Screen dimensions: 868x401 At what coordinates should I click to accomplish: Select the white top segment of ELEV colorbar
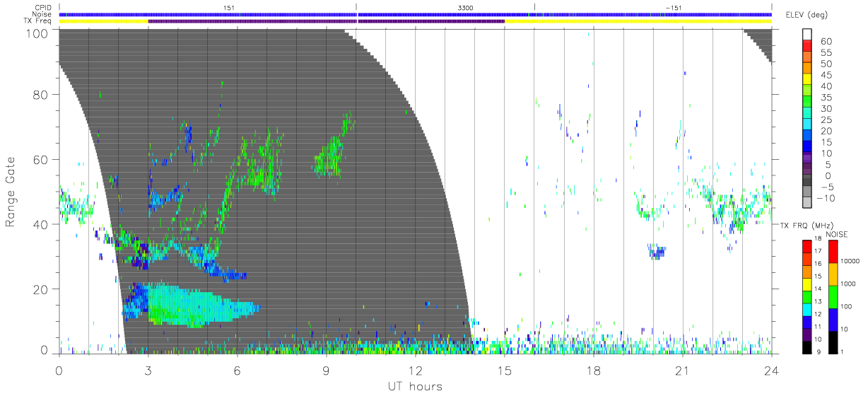808,33
